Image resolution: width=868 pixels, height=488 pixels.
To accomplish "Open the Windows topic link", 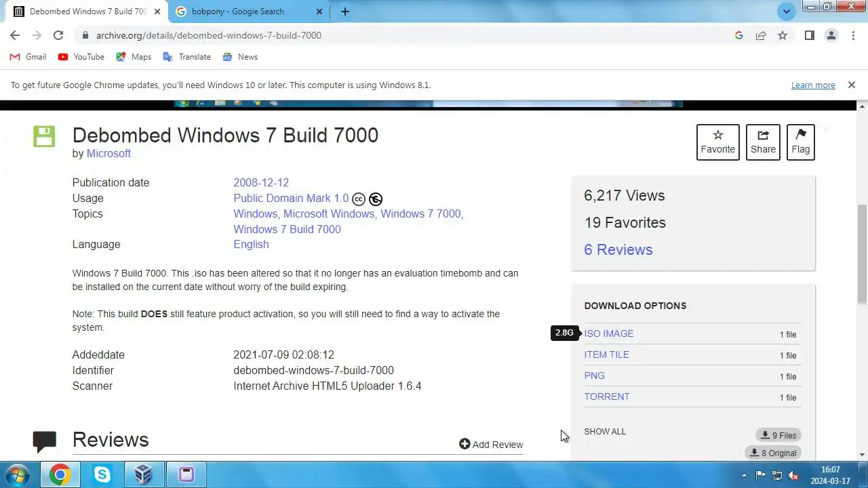I will point(255,213).
